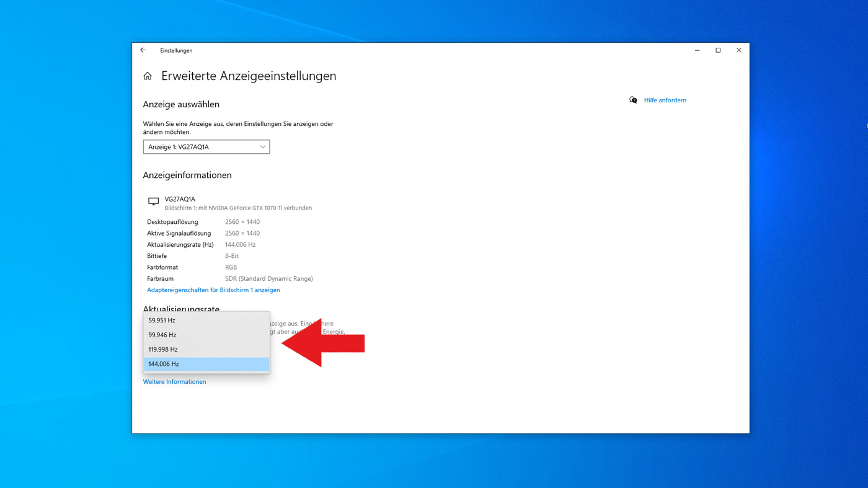Open Adaptereigenschaften für Bildschirm 1 anzeigen

click(213, 290)
